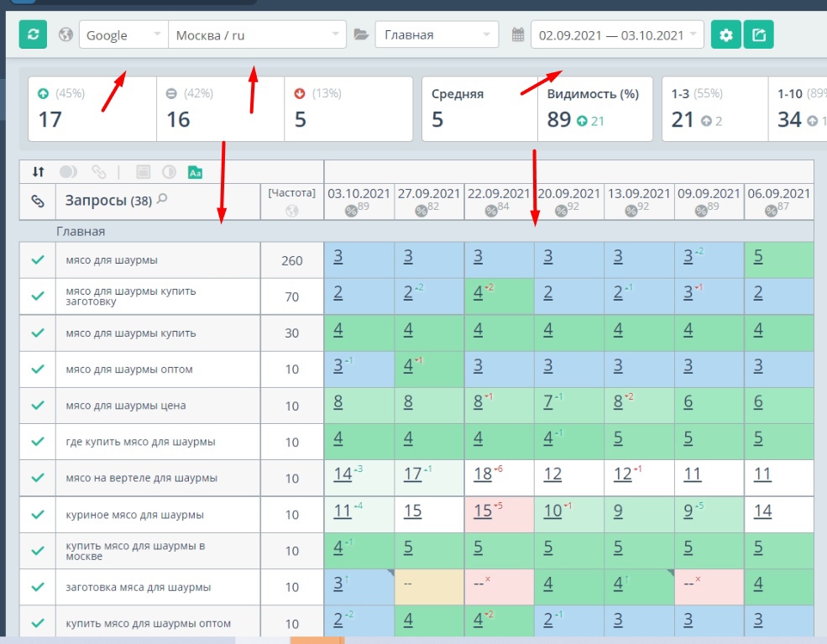
Task: Click the green Aa icon in the toolbar
Action: pos(195,172)
